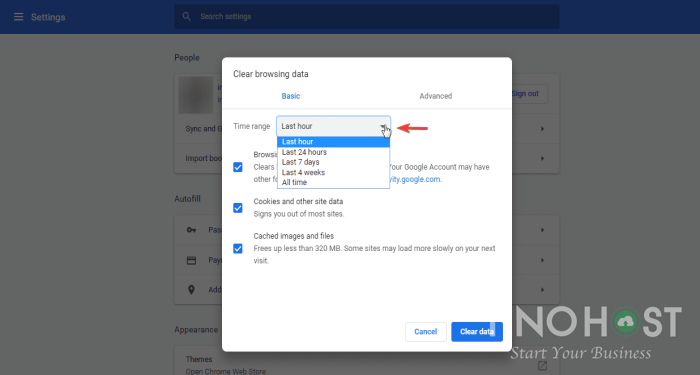Toggle Browsing history checkbox

click(238, 167)
